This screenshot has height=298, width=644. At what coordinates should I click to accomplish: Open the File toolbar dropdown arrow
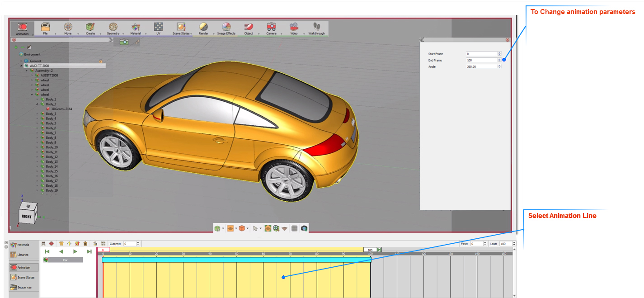(x=56, y=33)
